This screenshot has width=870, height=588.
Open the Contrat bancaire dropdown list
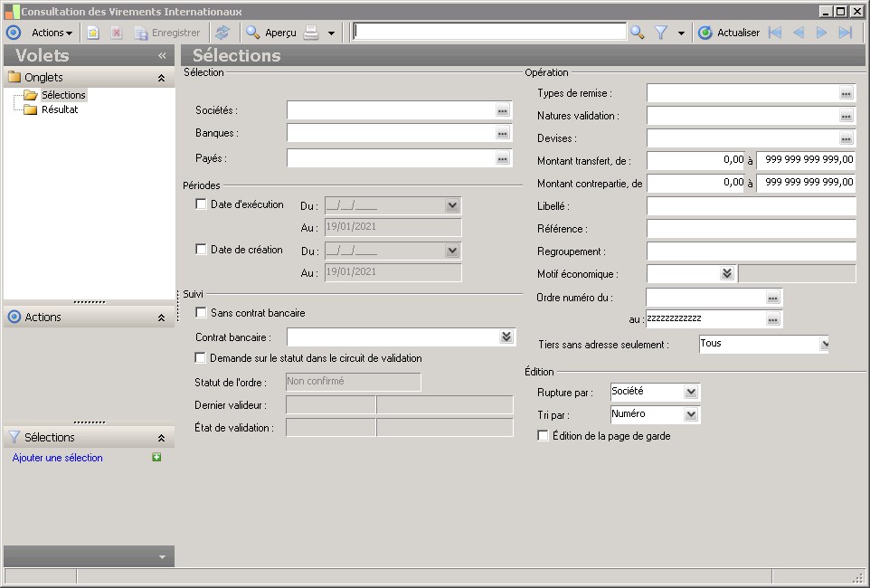click(506, 337)
